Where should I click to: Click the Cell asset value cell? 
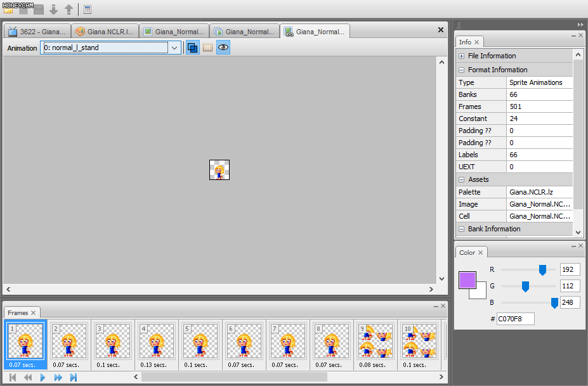[540, 216]
